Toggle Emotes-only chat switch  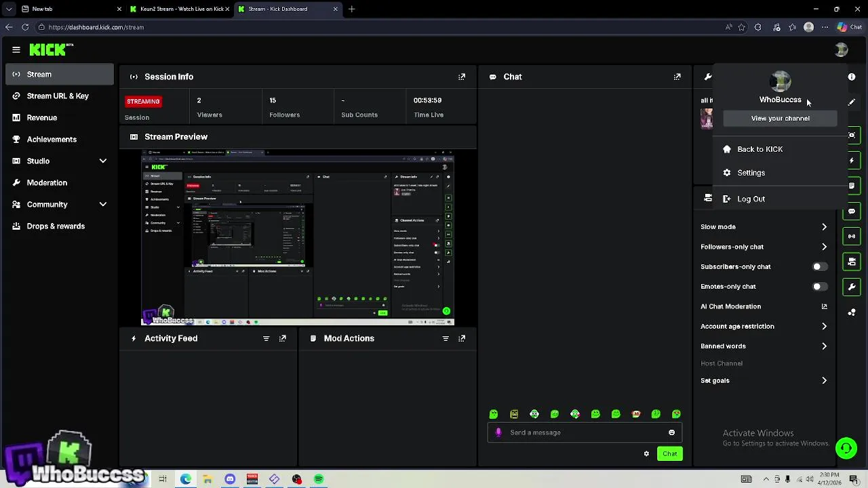pos(819,287)
